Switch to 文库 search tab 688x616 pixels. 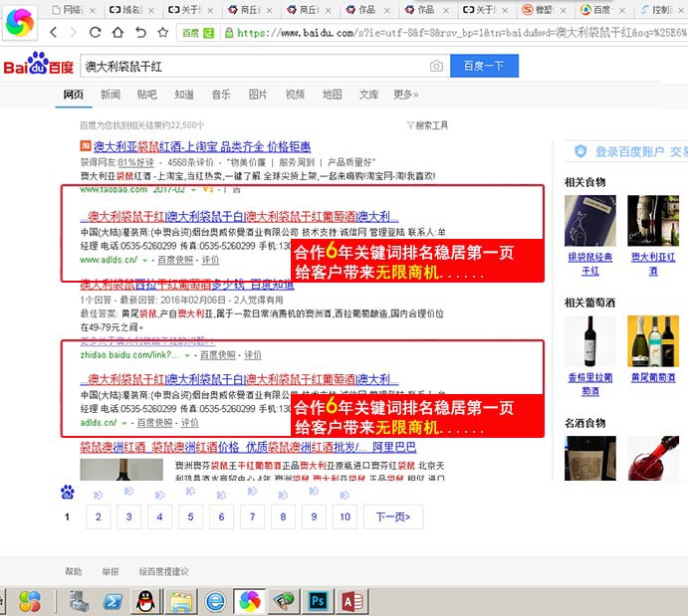point(369,95)
